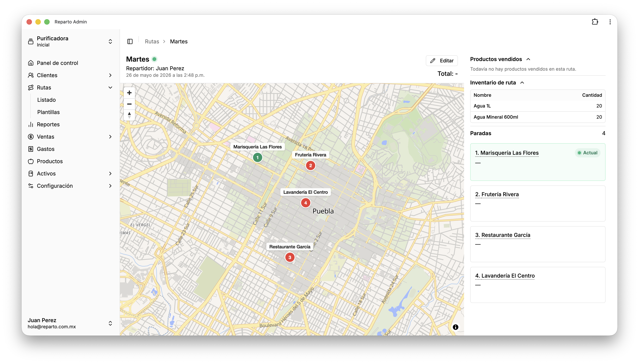This screenshot has height=364, width=639.
Task: Click the bar chart icon beside Reportes
Action: pyautogui.click(x=31, y=124)
